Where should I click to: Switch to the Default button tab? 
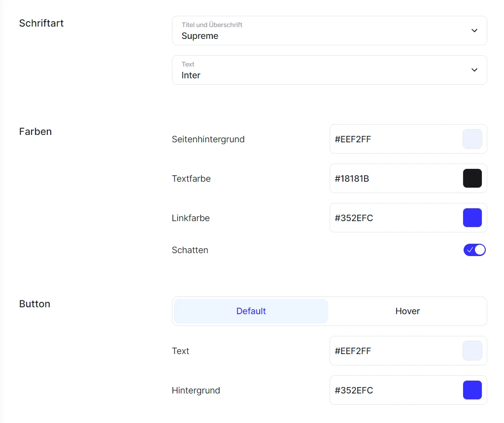[x=251, y=311]
